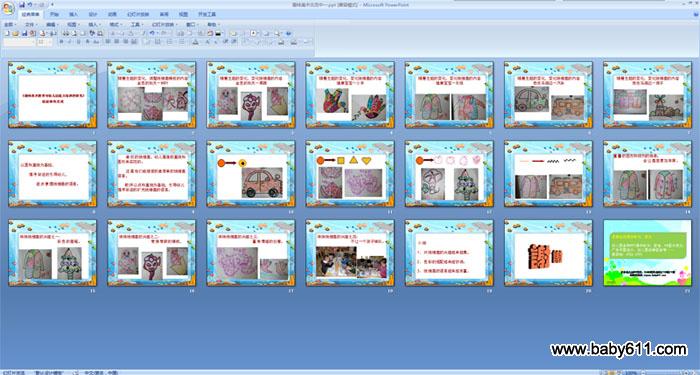
Task: Click the Undo arrow icon in the classic toolbar
Action: point(152,33)
